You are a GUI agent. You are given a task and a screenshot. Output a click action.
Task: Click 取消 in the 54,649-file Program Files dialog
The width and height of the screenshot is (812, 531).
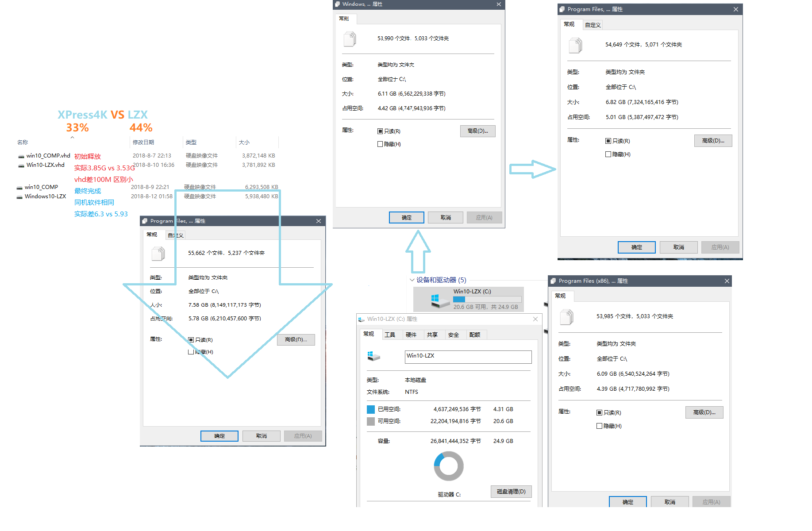(x=679, y=247)
